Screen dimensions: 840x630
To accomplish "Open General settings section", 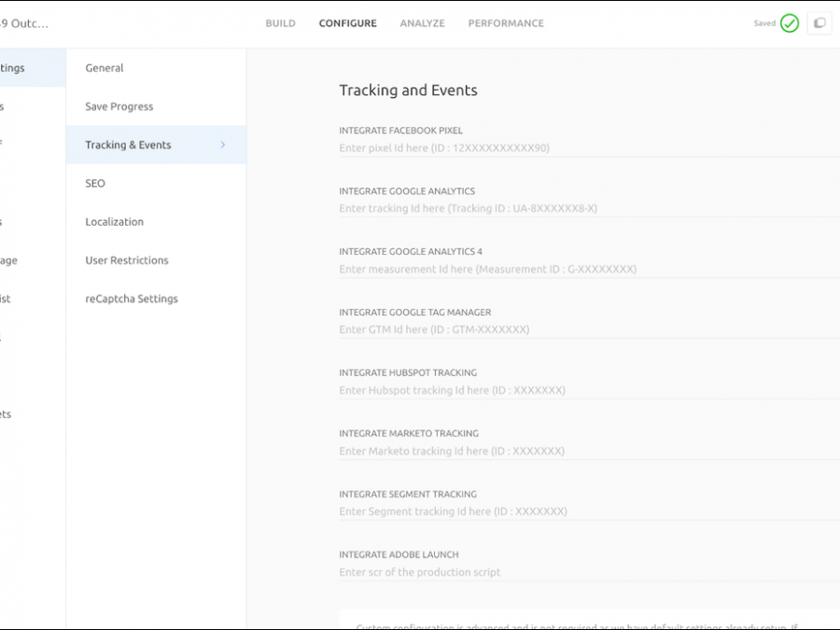I will pyautogui.click(x=105, y=68).
